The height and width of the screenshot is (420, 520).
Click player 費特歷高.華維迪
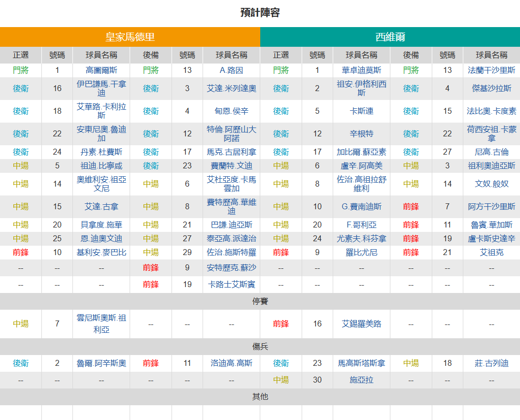[x=231, y=207]
